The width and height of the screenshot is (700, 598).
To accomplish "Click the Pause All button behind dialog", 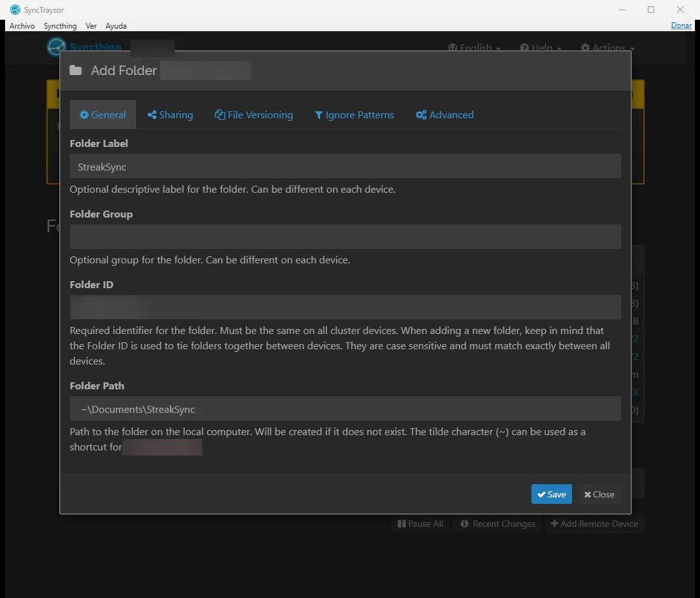I will [421, 524].
